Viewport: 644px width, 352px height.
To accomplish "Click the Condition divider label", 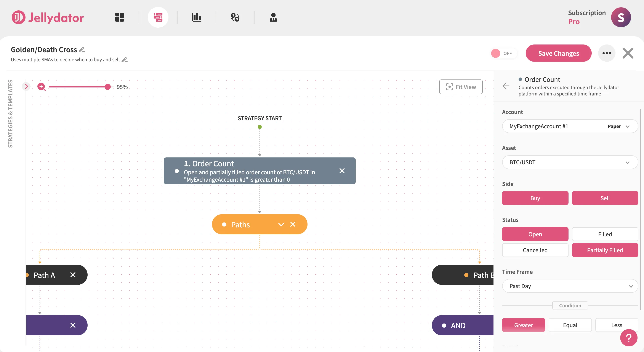I will point(570,306).
